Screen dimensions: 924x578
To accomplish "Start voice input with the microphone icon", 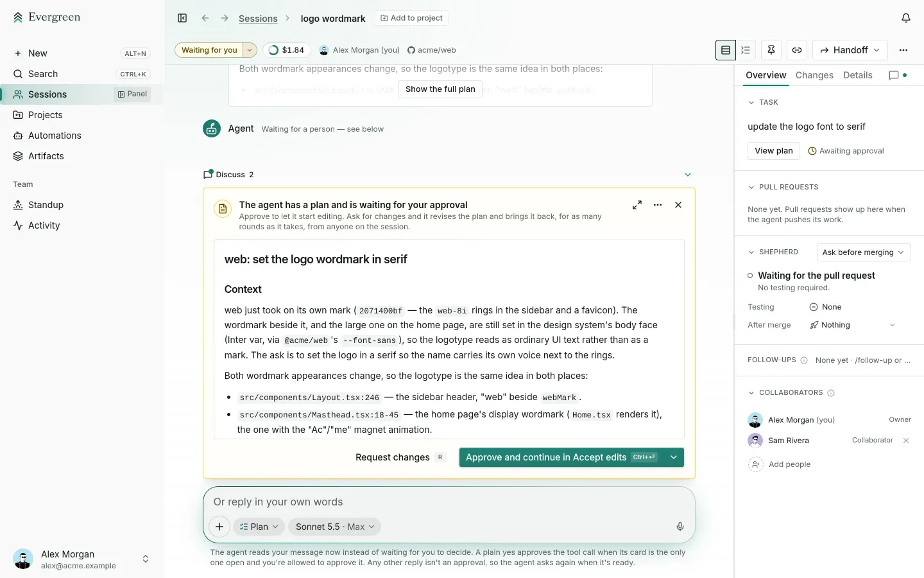I will (680, 527).
